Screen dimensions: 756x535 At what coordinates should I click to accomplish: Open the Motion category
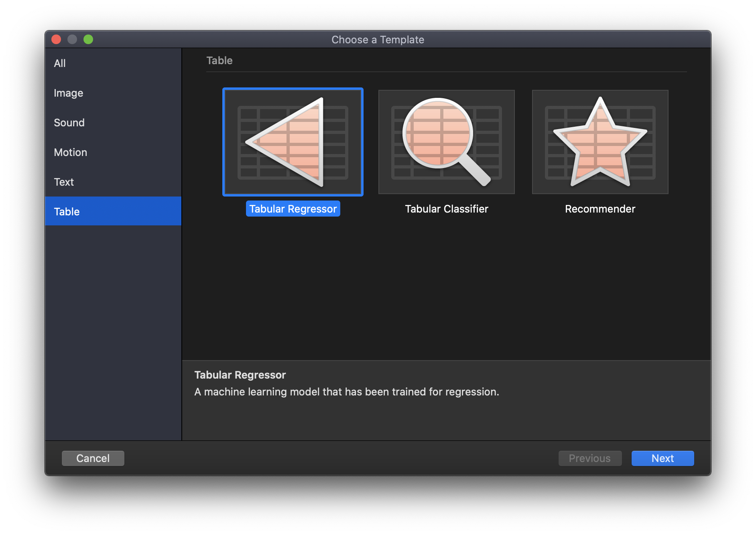click(x=113, y=152)
